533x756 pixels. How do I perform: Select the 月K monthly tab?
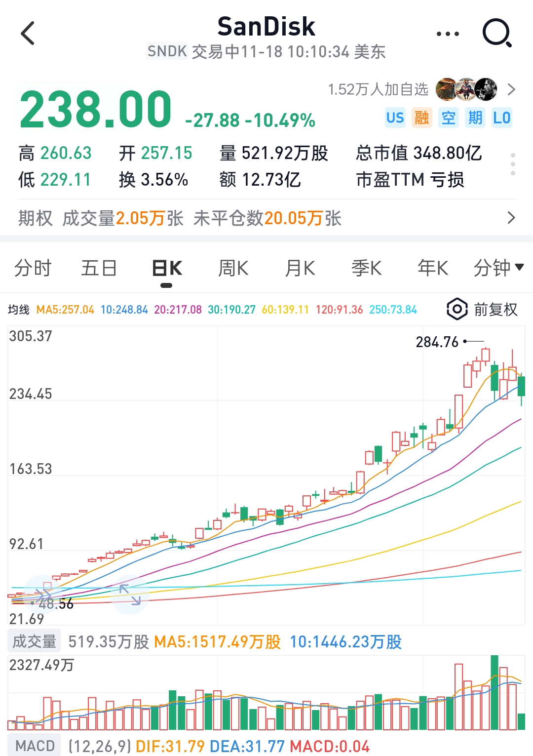(300, 268)
